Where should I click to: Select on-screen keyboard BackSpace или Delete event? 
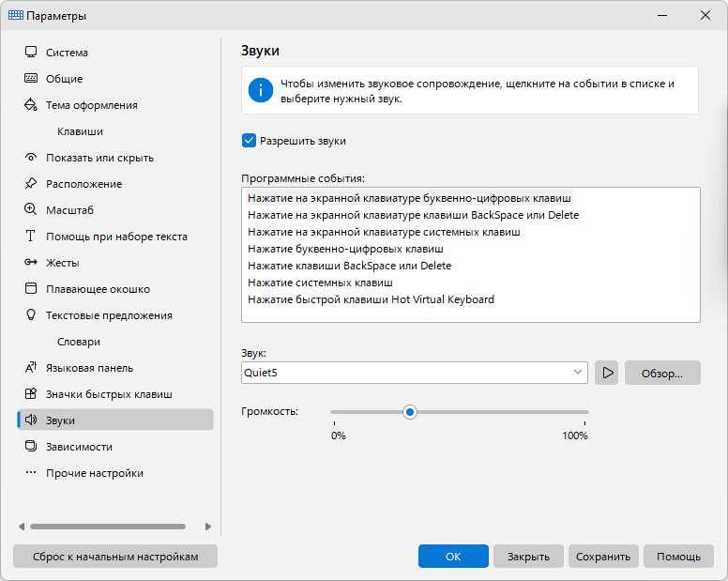413,215
